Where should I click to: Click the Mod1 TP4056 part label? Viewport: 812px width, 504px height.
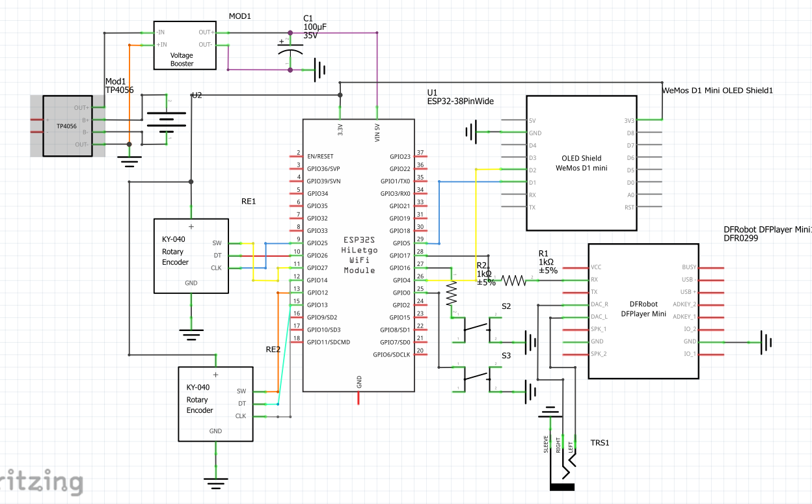pos(120,86)
